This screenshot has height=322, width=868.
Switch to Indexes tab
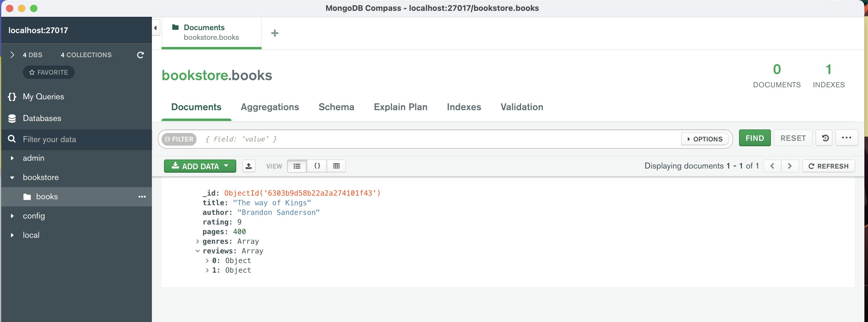pyautogui.click(x=464, y=107)
